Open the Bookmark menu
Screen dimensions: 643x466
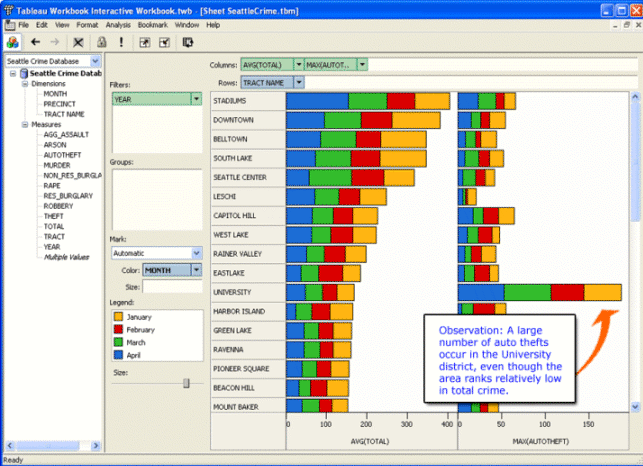click(153, 25)
